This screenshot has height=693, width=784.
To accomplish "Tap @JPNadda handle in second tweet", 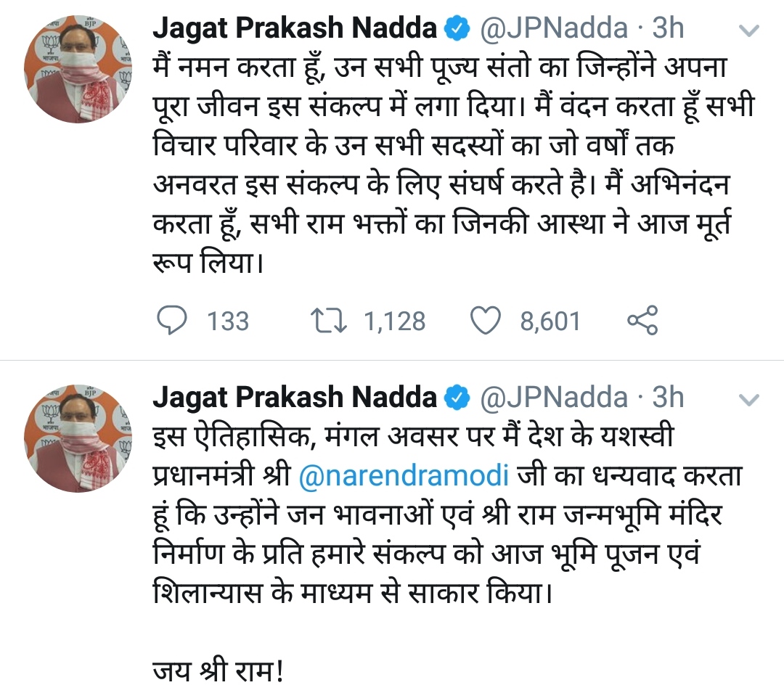I will [x=554, y=397].
